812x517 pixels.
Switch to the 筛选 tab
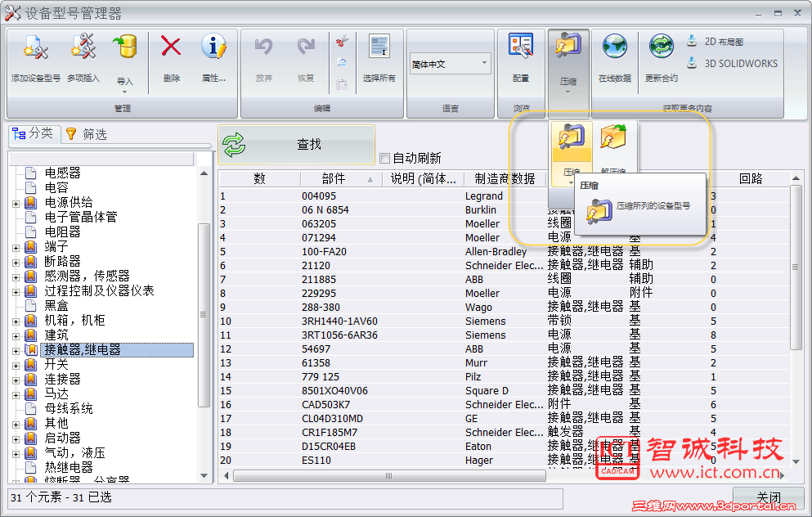pyautogui.click(x=87, y=134)
